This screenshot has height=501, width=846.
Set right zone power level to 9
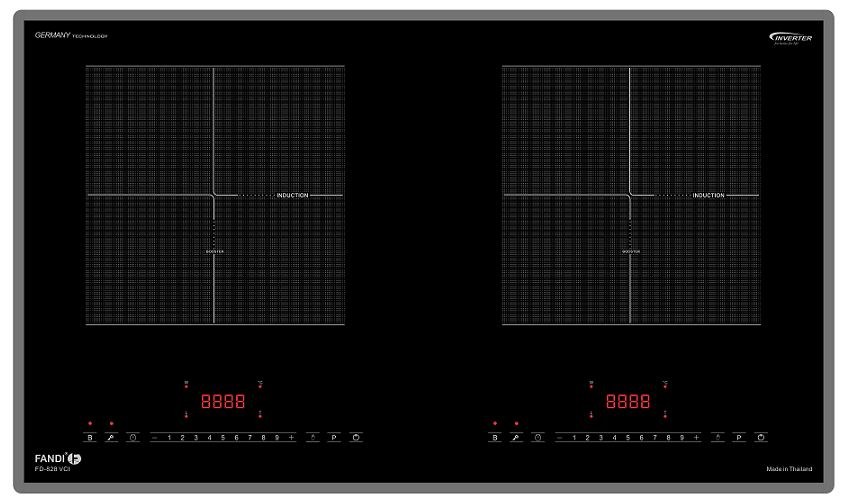pyautogui.click(x=682, y=438)
